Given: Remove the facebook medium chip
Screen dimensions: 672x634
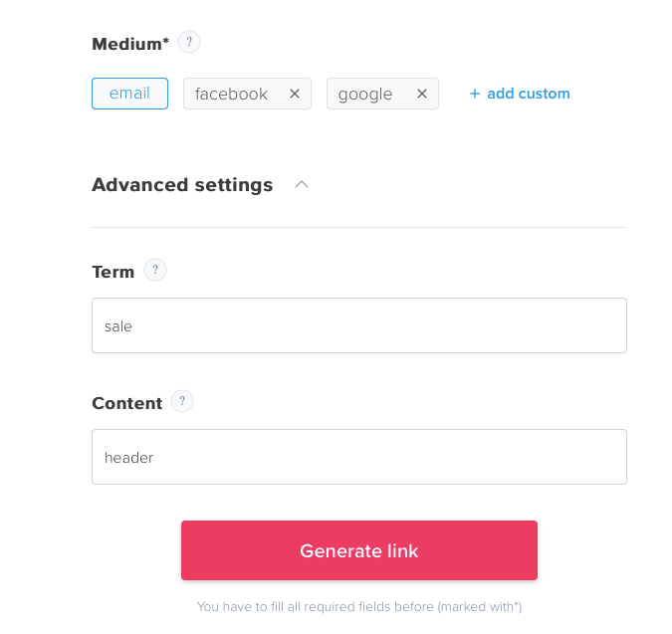Looking at the screenshot, I should [x=295, y=94].
